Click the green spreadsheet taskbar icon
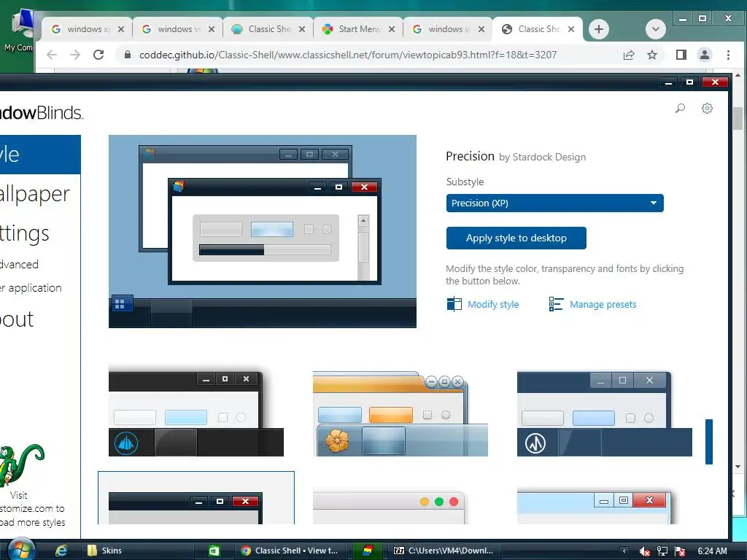Screen dimensions: 747x560 coord(214,551)
